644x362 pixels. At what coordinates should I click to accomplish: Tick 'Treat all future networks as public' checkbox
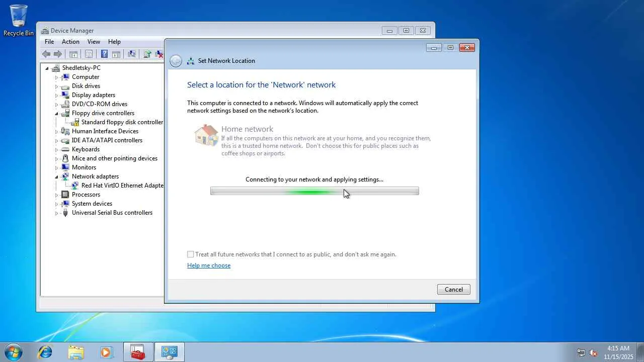(190, 254)
